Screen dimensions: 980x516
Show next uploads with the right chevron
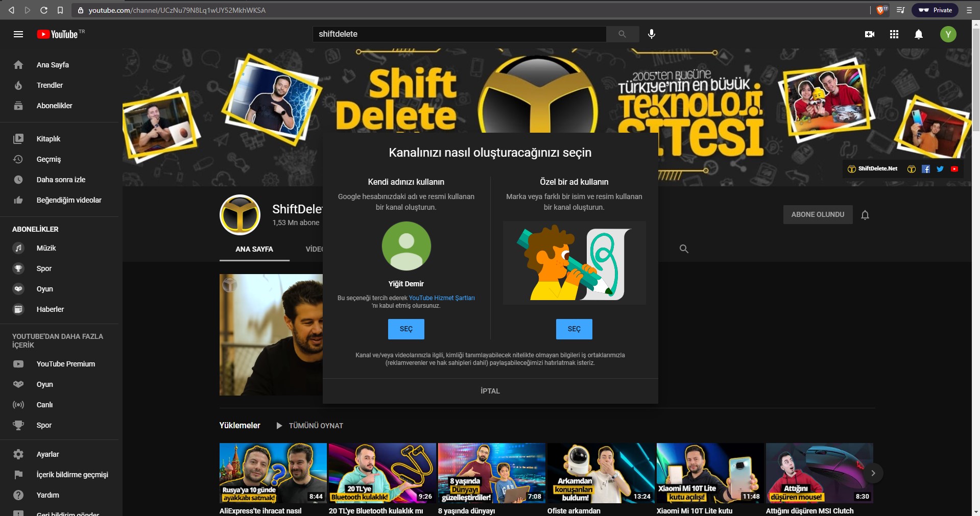(x=873, y=473)
